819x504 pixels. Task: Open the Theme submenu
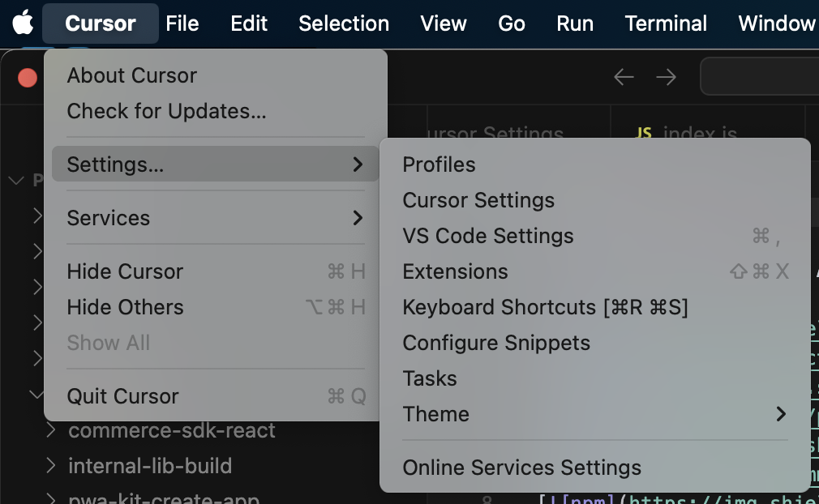(x=435, y=414)
